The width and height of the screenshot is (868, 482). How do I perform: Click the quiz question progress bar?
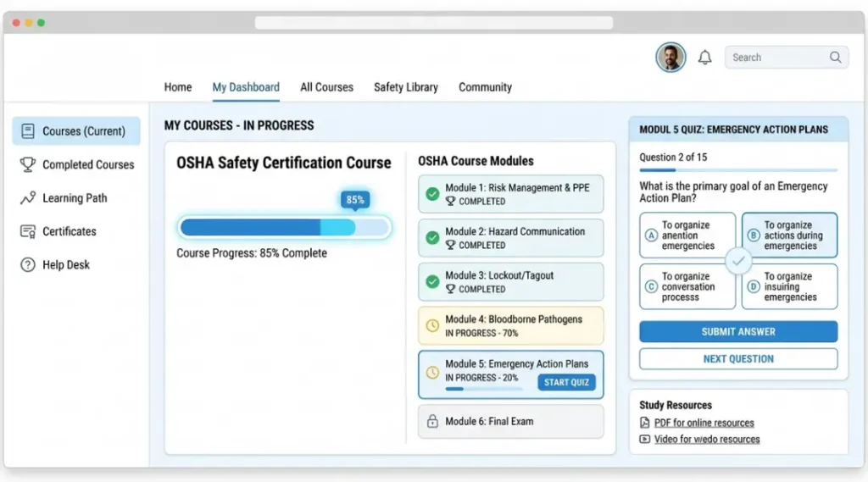coord(738,170)
